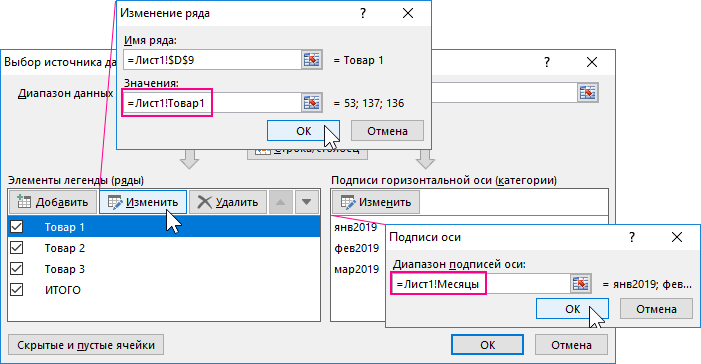The width and height of the screenshot is (701, 364).
Task: Uncheck the ИТОГО series checkbox
Action: coord(17,290)
